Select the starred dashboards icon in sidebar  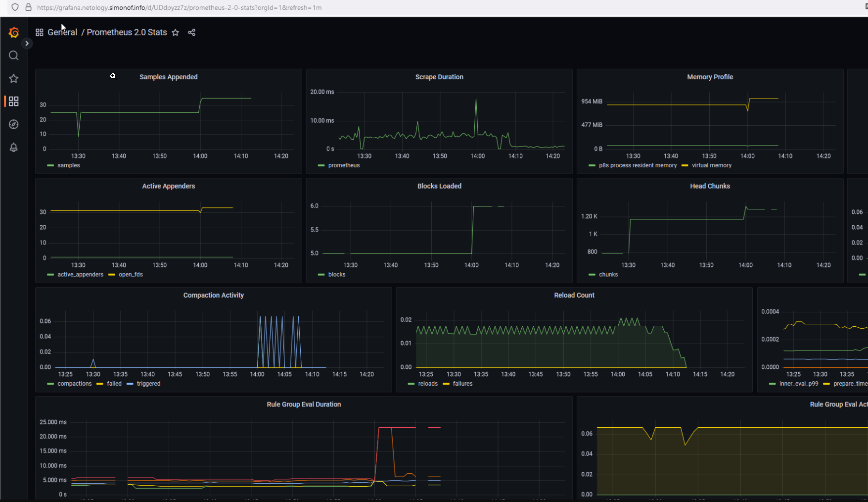point(13,78)
